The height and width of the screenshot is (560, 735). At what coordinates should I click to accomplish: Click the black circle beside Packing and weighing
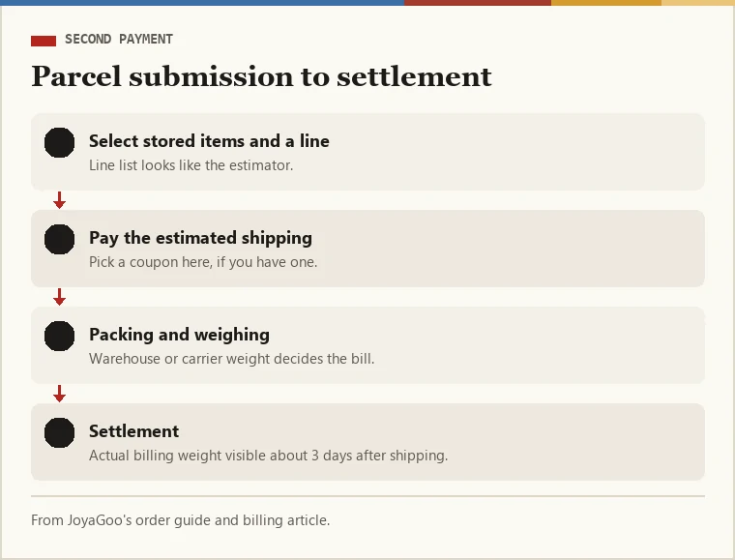60,336
